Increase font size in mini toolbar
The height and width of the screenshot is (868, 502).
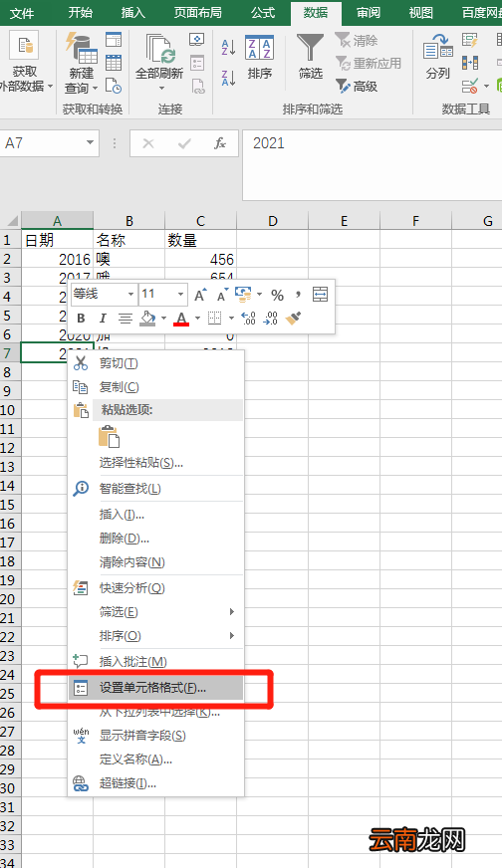coord(200,295)
